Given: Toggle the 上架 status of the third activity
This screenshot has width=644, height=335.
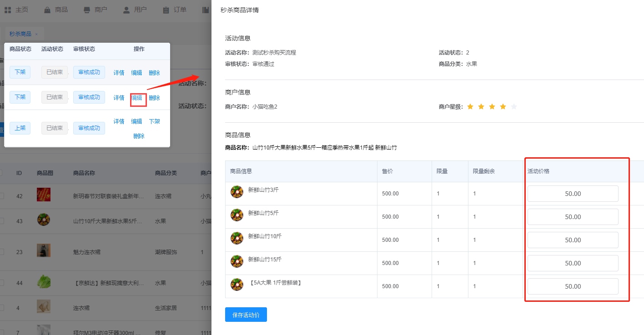Looking at the screenshot, I should pyautogui.click(x=20, y=128).
